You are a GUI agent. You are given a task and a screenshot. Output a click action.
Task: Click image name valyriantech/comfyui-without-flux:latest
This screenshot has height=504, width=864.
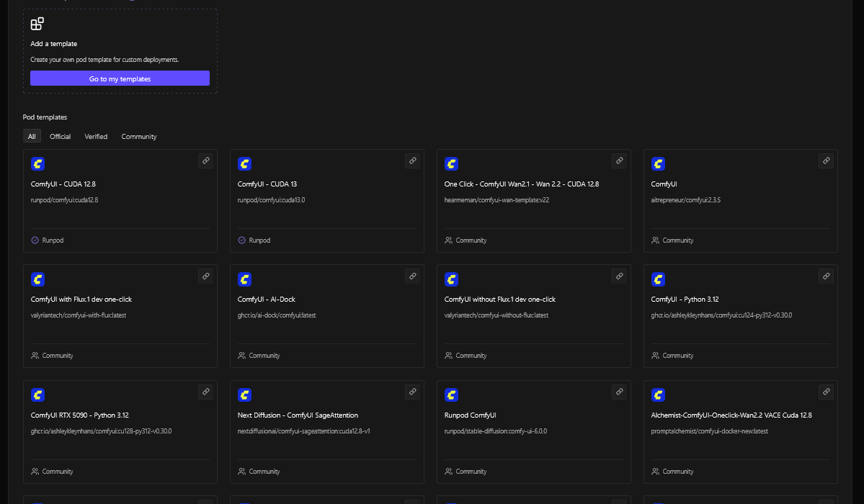(x=496, y=315)
